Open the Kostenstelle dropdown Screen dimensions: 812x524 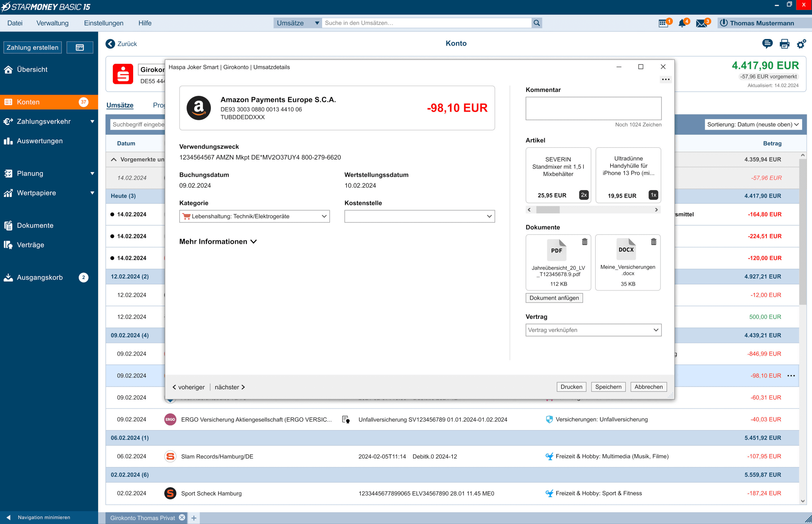[419, 216]
